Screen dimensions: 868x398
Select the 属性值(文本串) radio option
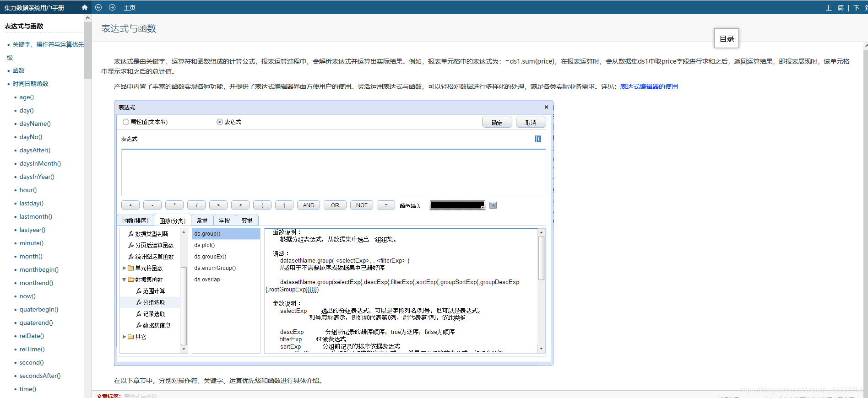pos(126,122)
